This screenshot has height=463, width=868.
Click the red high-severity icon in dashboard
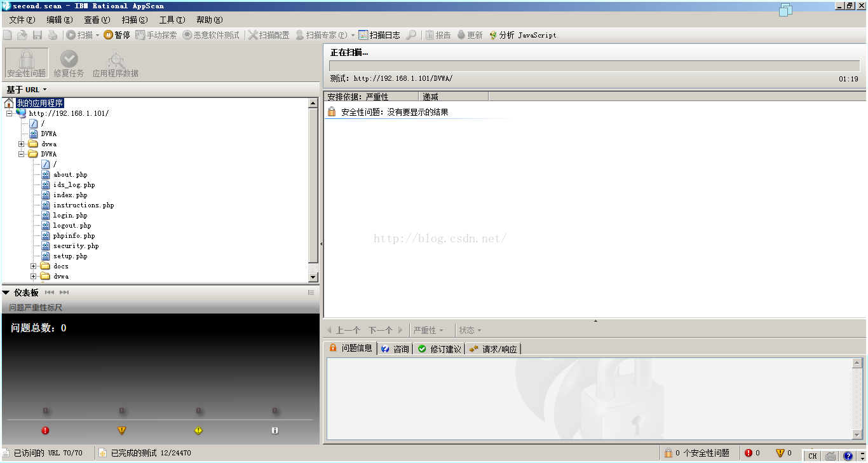coord(45,431)
